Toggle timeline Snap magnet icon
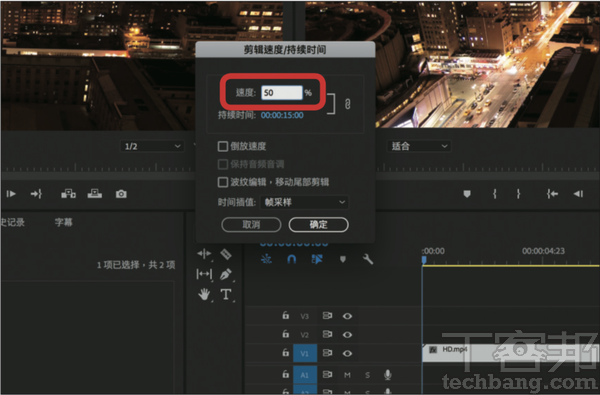The image size is (600, 395). pos(292,260)
